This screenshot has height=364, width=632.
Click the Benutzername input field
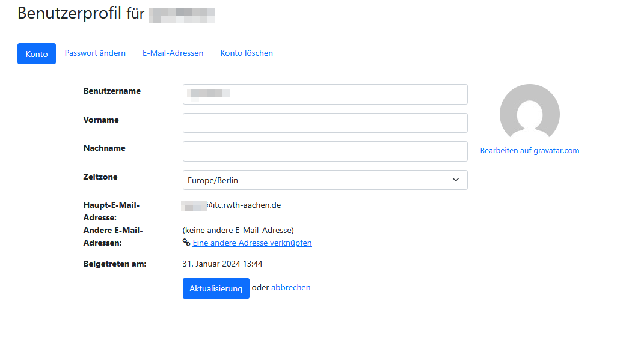[325, 94]
